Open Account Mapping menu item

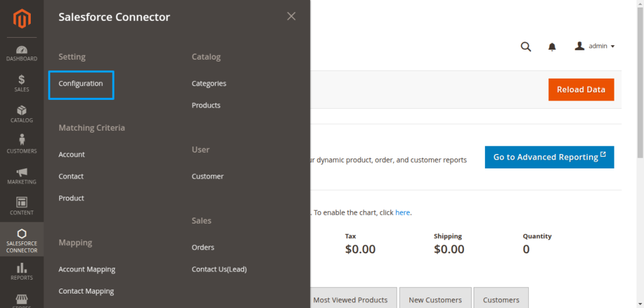(x=87, y=270)
